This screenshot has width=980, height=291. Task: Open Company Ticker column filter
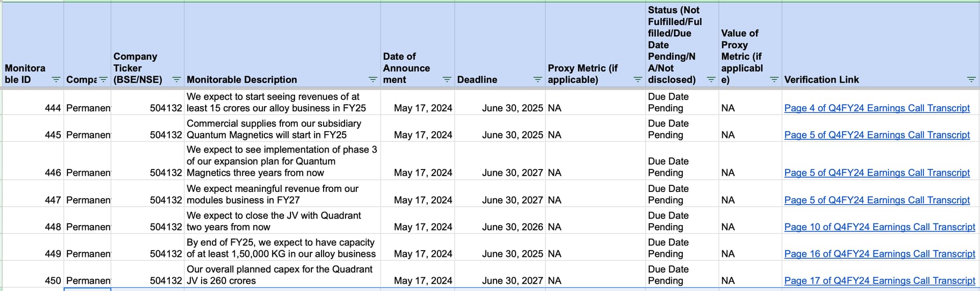[177, 80]
